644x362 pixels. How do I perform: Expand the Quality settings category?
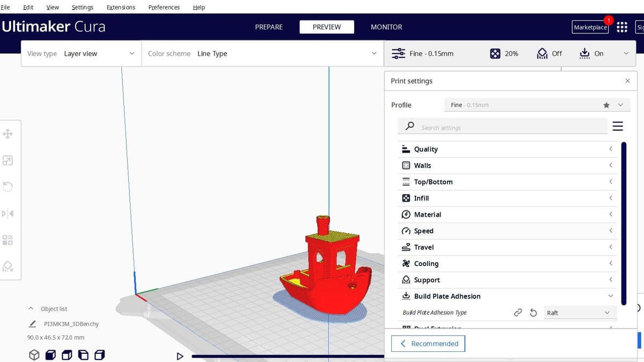point(507,149)
